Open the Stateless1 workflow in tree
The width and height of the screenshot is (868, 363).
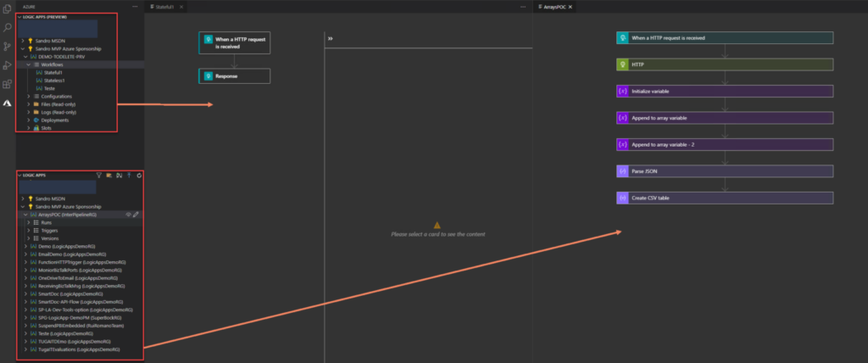[x=54, y=81]
